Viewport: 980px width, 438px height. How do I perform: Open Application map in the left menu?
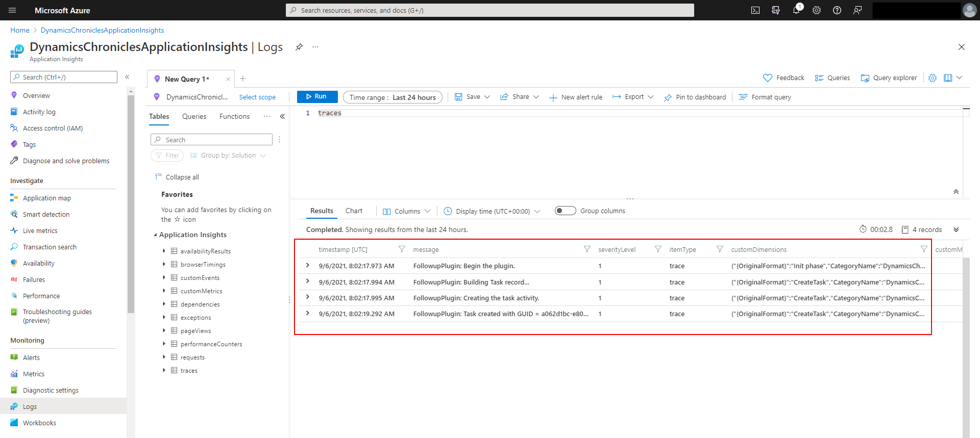47,198
